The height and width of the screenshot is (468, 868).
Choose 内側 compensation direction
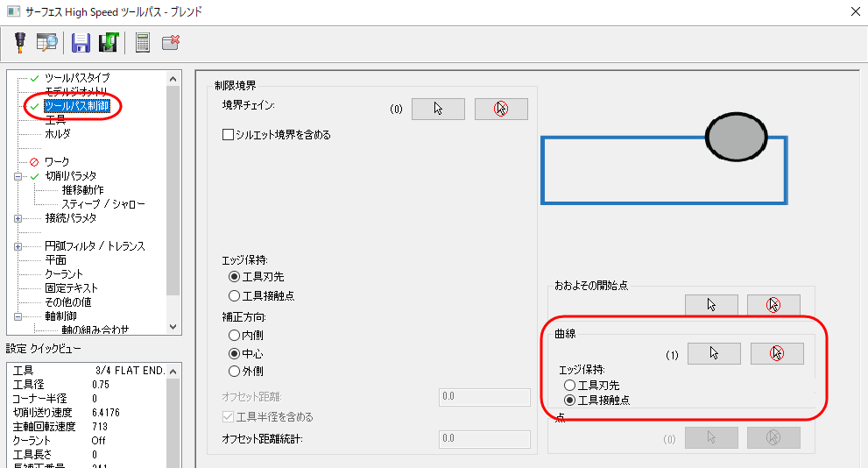click(234, 335)
